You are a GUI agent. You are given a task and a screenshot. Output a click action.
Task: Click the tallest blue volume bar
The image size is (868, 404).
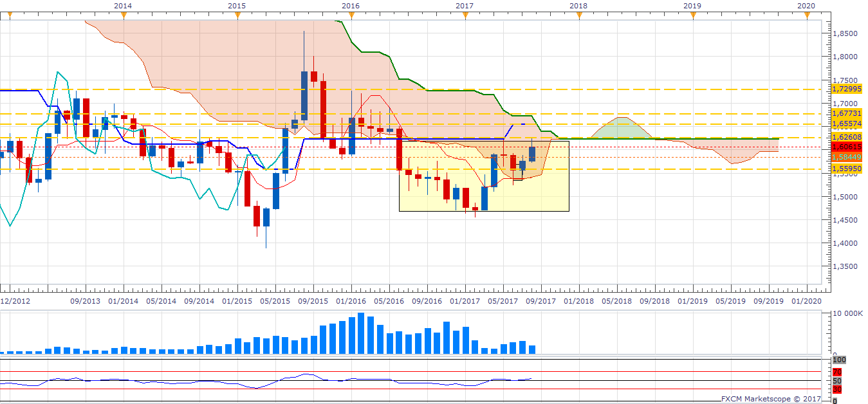[x=361, y=333]
